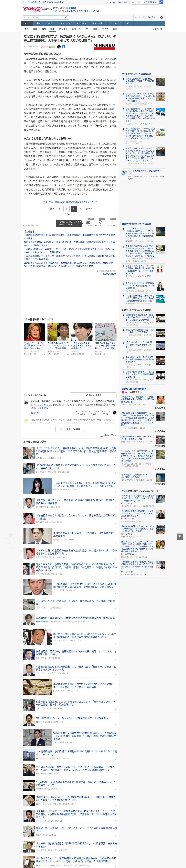Open the Yahoo! JAPAN link at top
The height and width of the screenshot is (868, 186).
pyautogui.click(x=116, y=2)
